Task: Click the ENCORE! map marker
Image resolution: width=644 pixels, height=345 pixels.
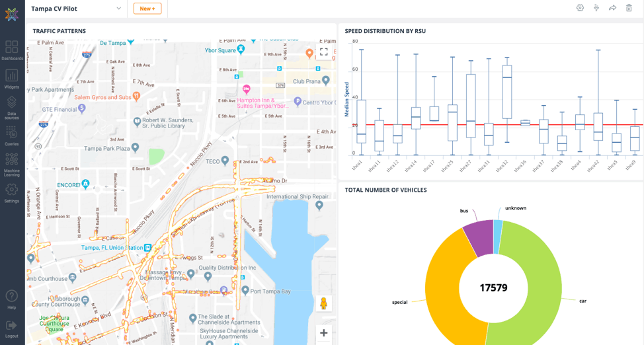Action: tap(85, 184)
